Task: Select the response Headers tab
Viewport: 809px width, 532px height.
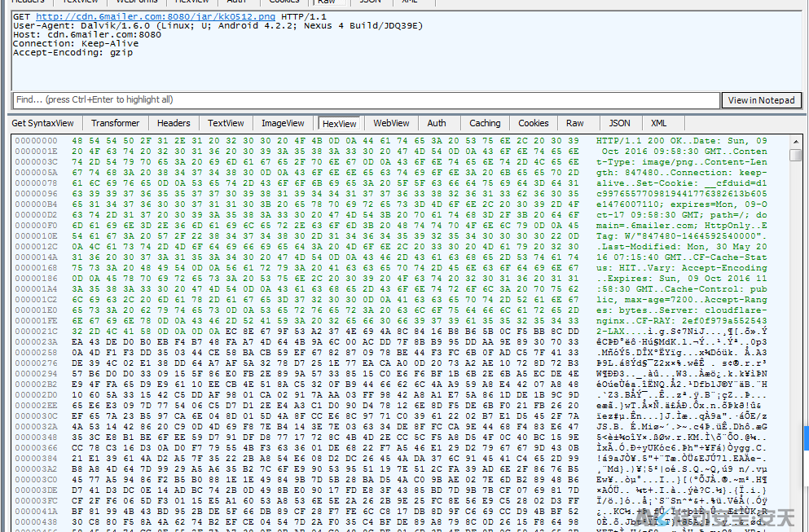Action: click(174, 123)
